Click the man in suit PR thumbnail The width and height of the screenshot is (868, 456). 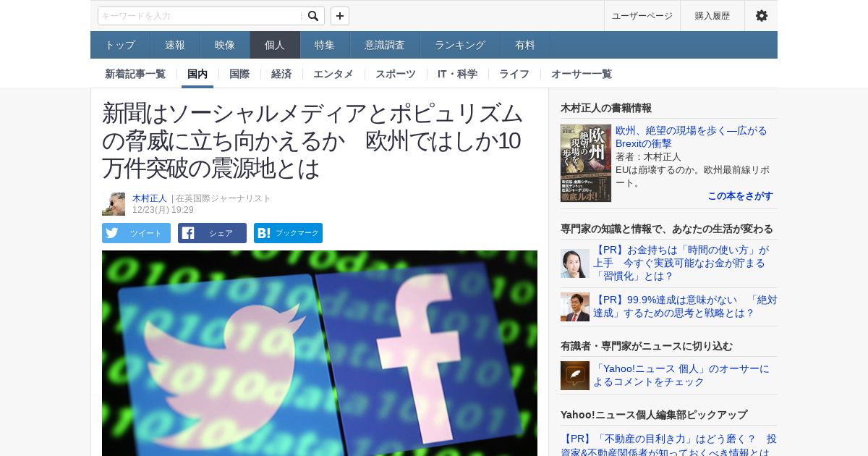click(575, 307)
